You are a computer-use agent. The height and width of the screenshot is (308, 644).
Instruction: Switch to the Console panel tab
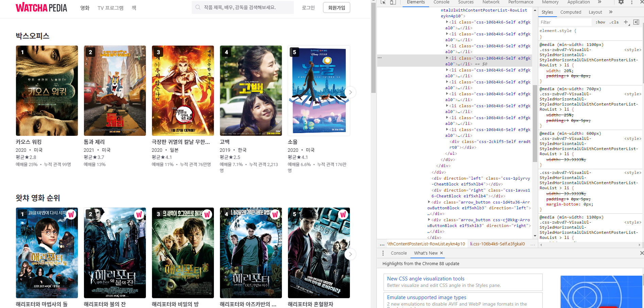441,2
